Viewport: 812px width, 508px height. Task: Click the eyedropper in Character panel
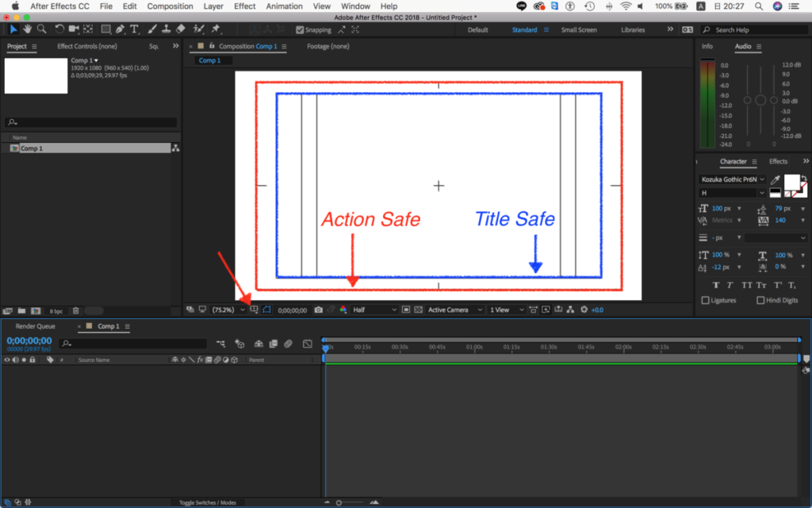[x=776, y=180]
